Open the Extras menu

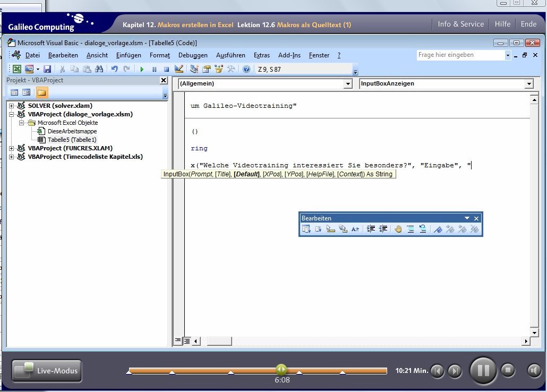point(262,55)
